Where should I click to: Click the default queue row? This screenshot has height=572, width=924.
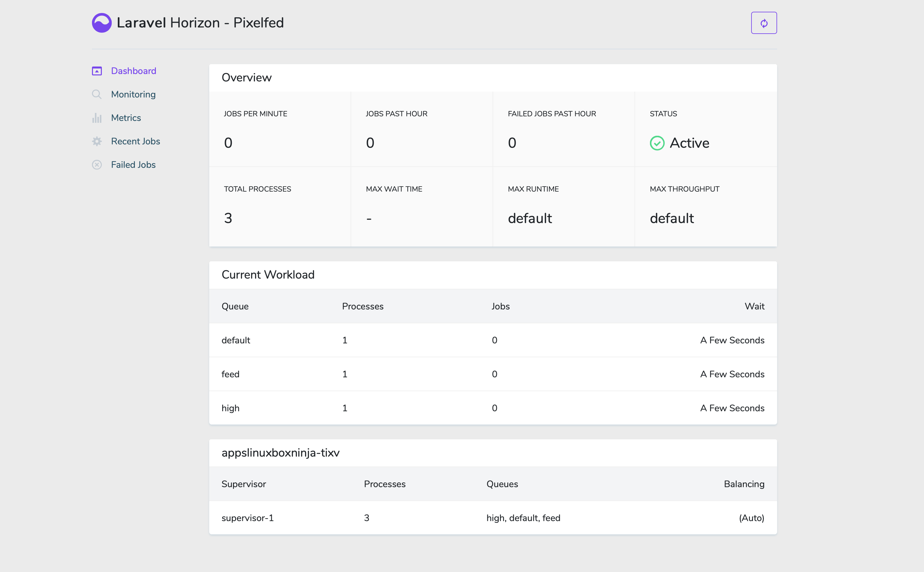pos(493,340)
